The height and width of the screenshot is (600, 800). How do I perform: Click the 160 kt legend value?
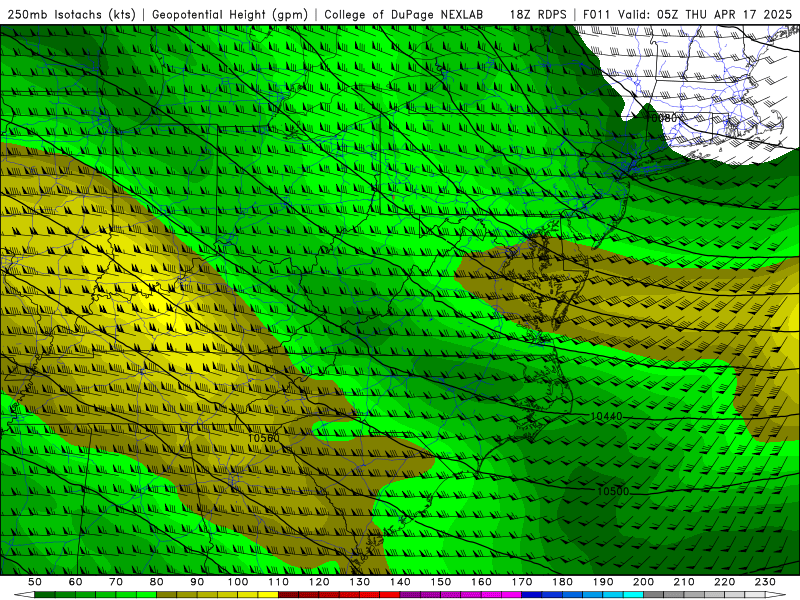pyautogui.click(x=481, y=582)
